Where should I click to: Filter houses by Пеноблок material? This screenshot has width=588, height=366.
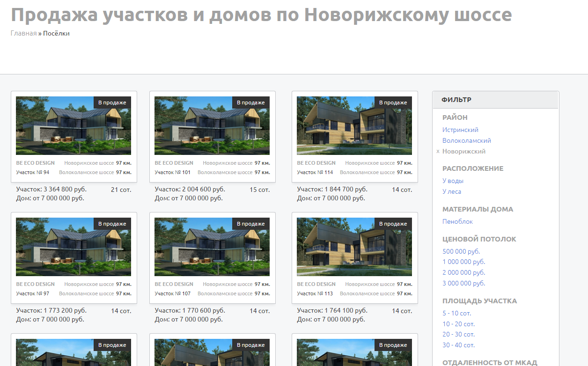click(x=457, y=221)
